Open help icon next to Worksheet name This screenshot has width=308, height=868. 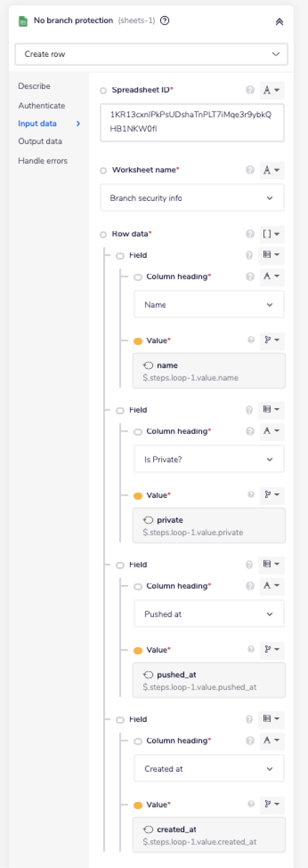pos(250,170)
